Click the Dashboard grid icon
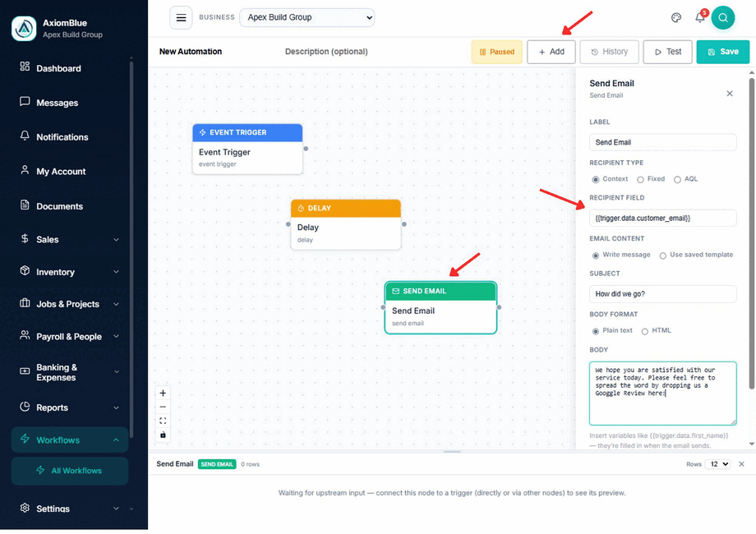756x534 pixels. [25, 67]
